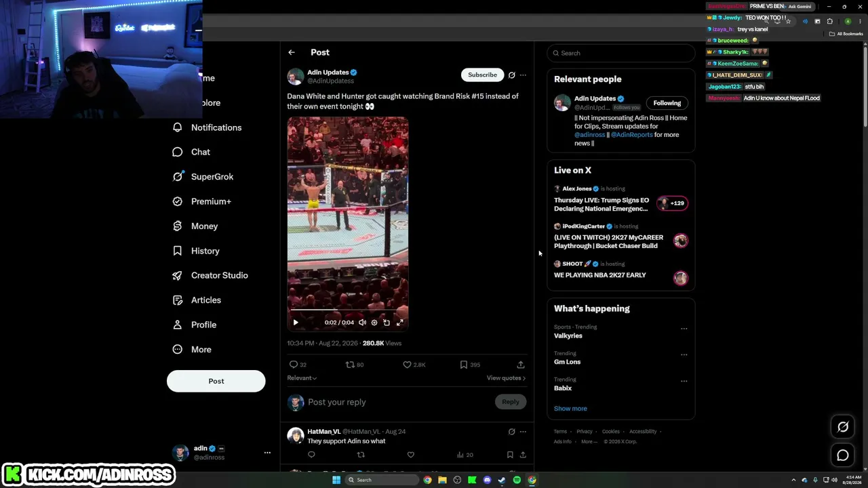The height and width of the screenshot is (488, 868).
Task: Open the Notifications menu item
Action: click(208, 127)
